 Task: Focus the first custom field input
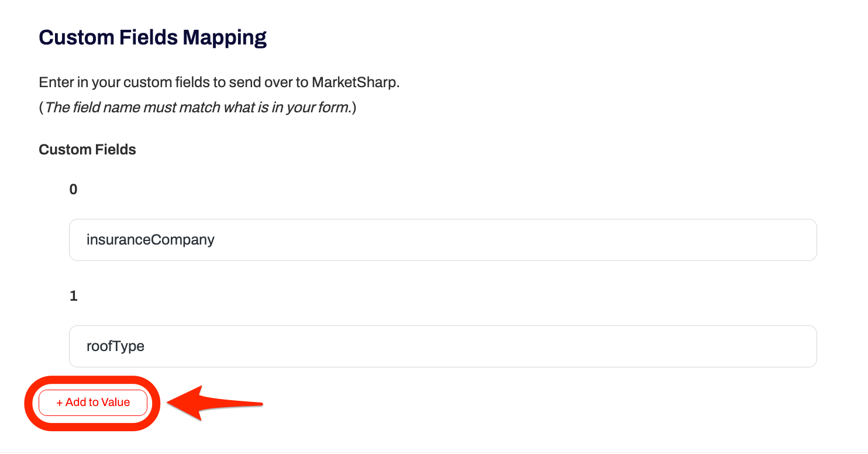point(409,240)
